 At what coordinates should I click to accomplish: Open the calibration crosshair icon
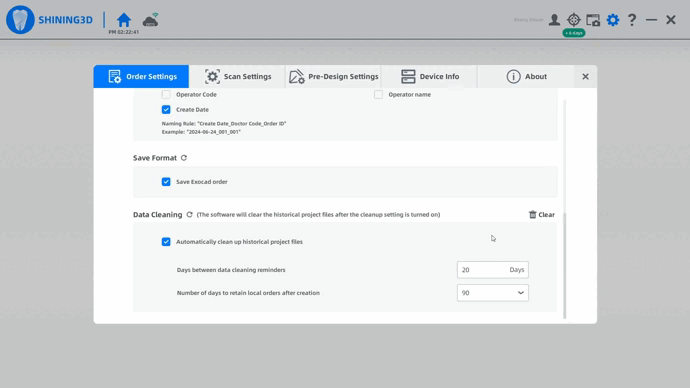[x=573, y=20]
